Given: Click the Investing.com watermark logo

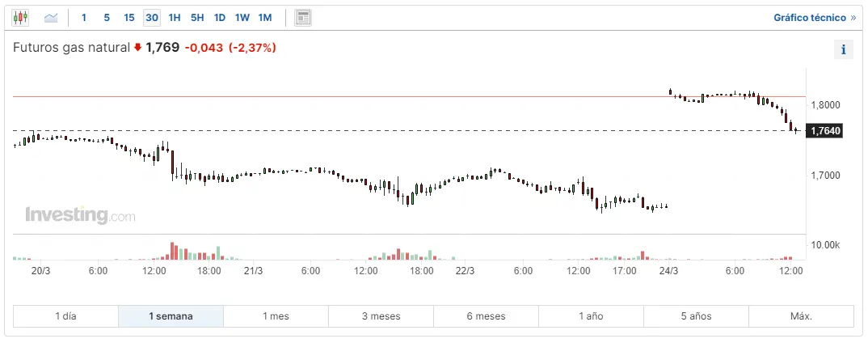Looking at the screenshot, I should click(80, 215).
